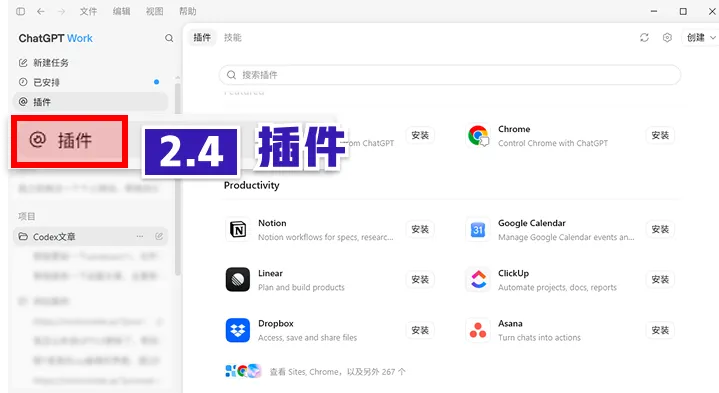Click the ClickUp plugin icon
The width and height of the screenshot is (719, 393).
(x=478, y=279)
